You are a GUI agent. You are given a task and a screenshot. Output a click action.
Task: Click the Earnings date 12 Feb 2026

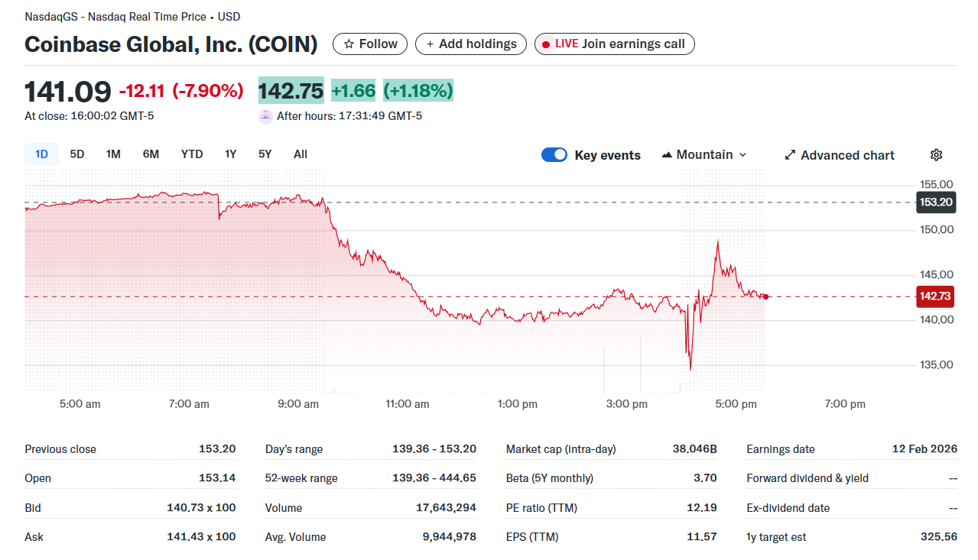(x=924, y=449)
